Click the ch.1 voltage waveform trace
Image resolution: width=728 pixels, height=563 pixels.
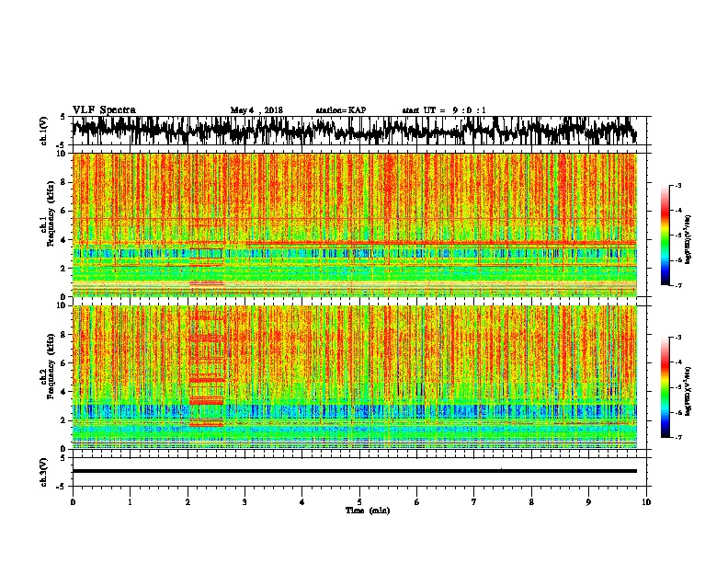(x=354, y=131)
